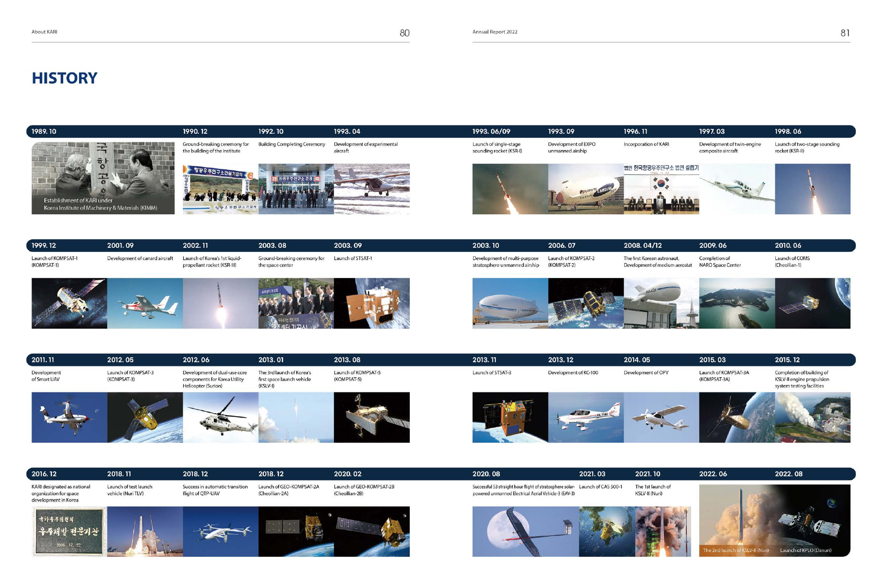Click the 'Launch of KPLO (Danuri)' caption

tap(805, 550)
